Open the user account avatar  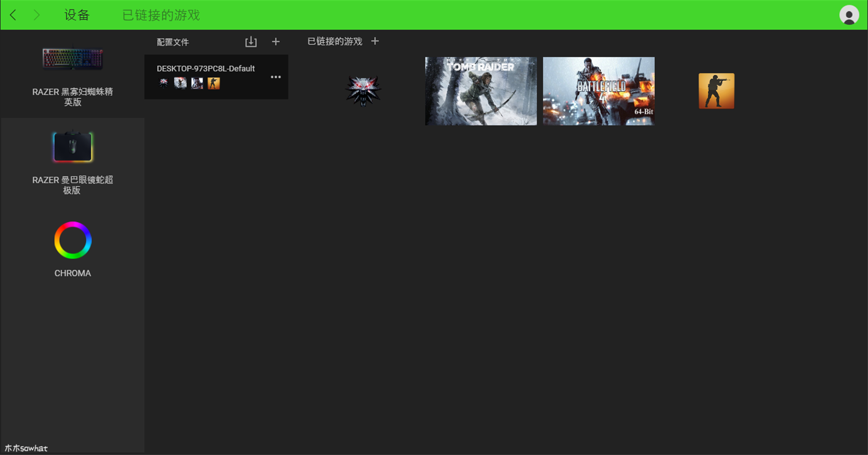849,15
